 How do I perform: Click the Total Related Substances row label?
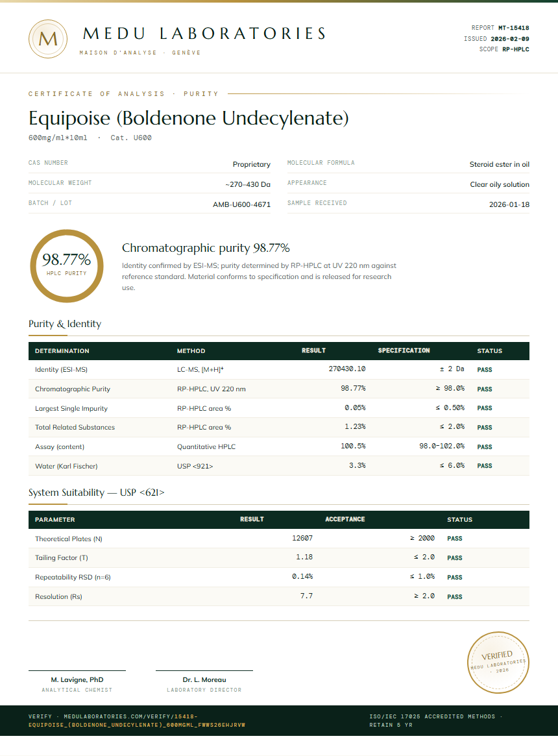(75, 427)
